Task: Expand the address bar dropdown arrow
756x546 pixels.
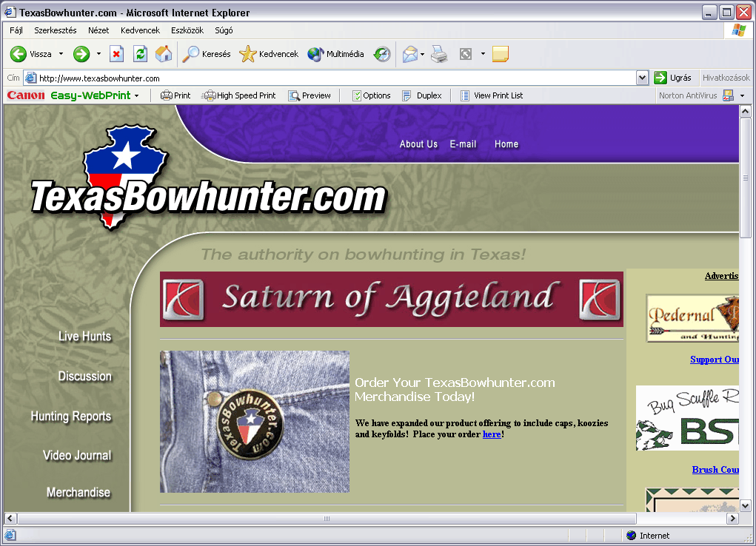Action: coord(642,78)
